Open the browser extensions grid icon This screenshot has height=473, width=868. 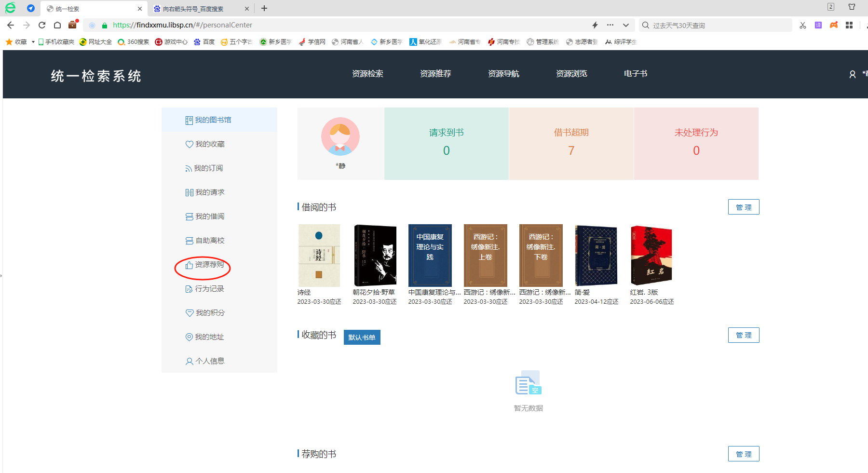(x=849, y=25)
